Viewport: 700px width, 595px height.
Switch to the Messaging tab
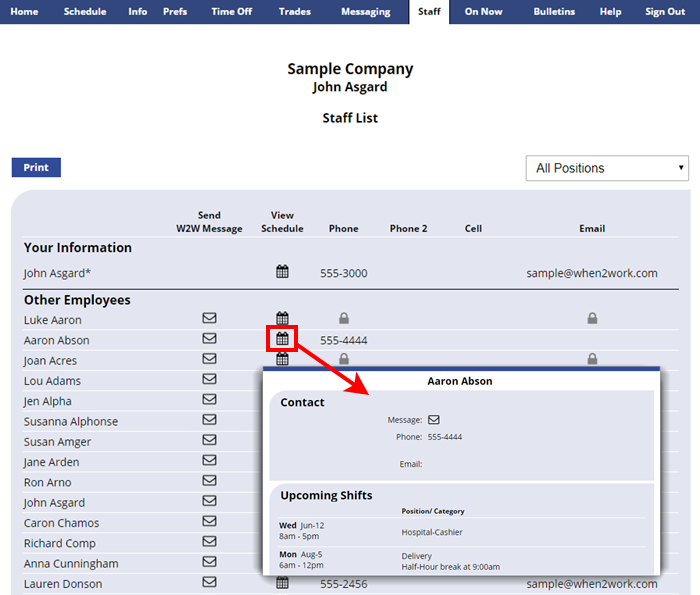coord(366,12)
